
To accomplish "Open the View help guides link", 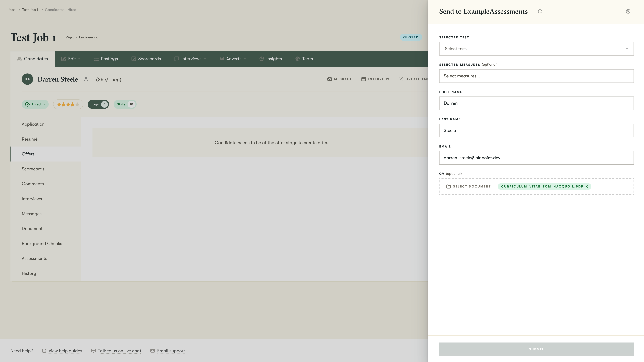I will pyautogui.click(x=65, y=351).
